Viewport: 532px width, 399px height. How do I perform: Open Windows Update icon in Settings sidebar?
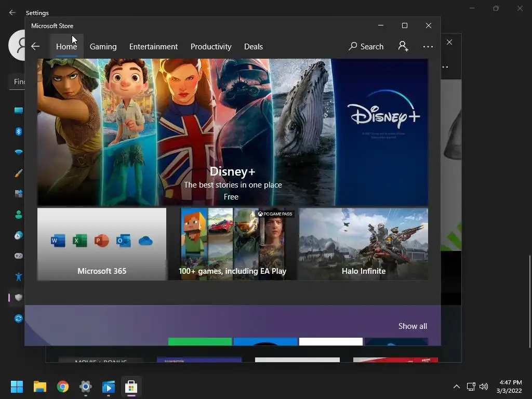[x=18, y=318]
